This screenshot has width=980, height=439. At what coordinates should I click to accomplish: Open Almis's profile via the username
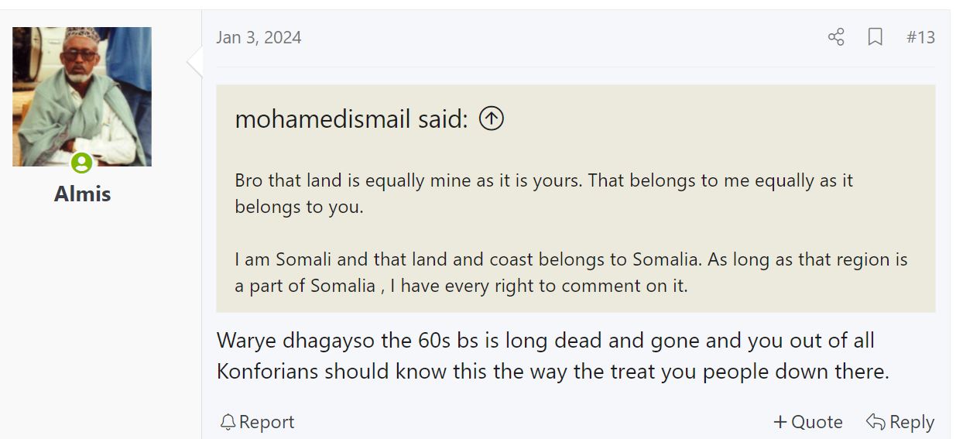(82, 194)
